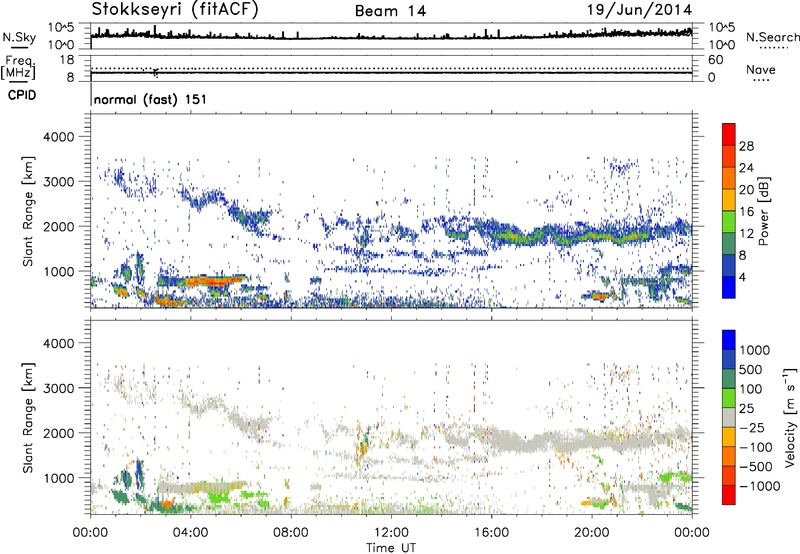800x554 pixels.
Task: Click the 2000 tick in velocity panel
Action: [x=58, y=433]
